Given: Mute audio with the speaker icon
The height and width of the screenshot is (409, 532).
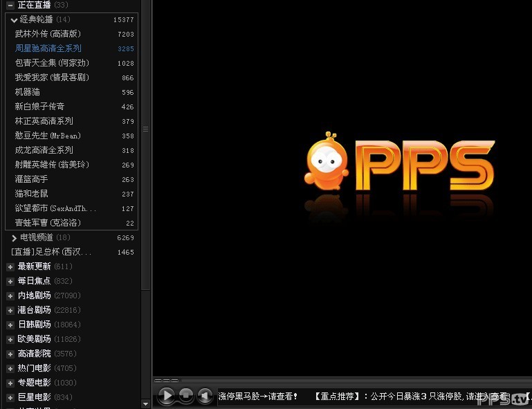Looking at the screenshot, I should click(205, 395).
